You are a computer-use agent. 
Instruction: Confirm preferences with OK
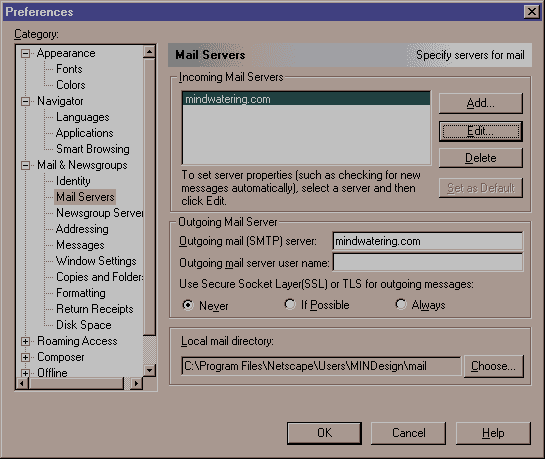click(x=324, y=433)
